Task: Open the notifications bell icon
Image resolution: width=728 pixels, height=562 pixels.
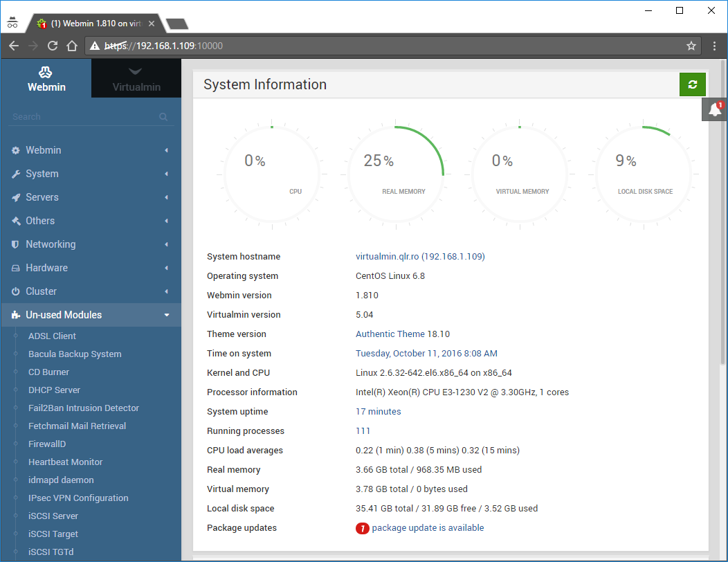Action: pyautogui.click(x=715, y=109)
